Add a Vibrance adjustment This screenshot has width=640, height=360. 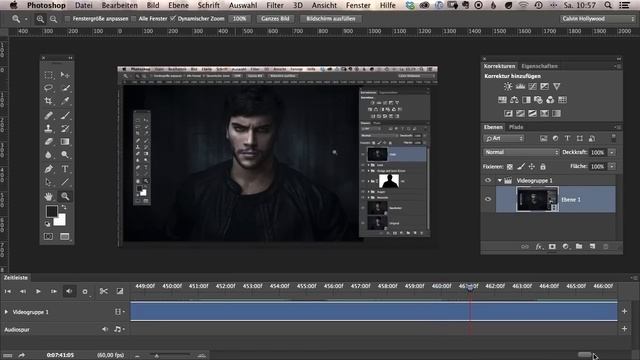pos(556,87)
